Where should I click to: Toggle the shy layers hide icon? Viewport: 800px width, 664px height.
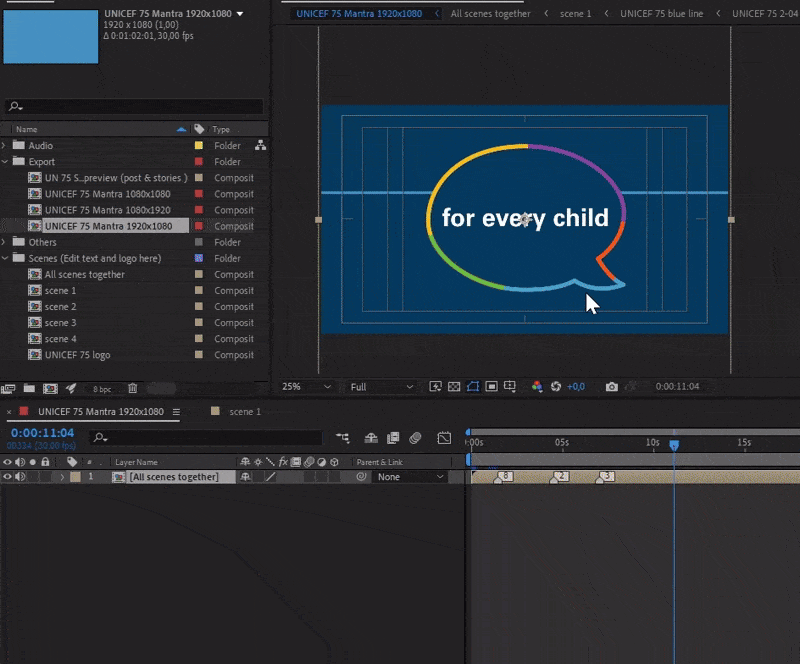(x=371, y=438)
